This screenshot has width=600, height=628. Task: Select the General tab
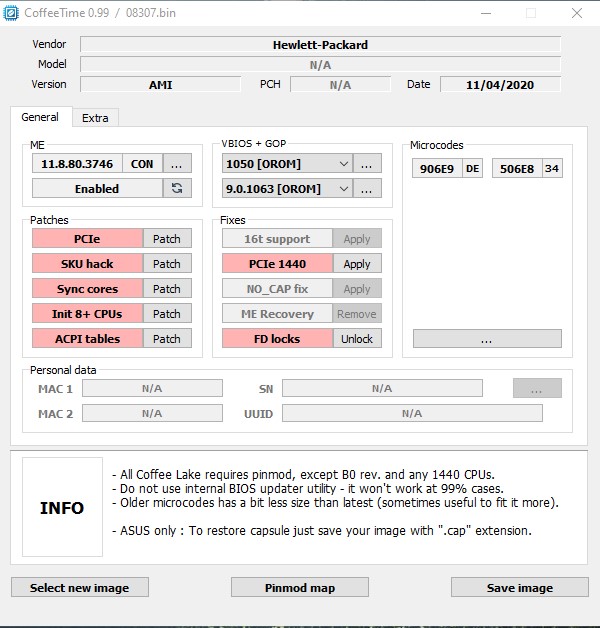click(40, 117)
